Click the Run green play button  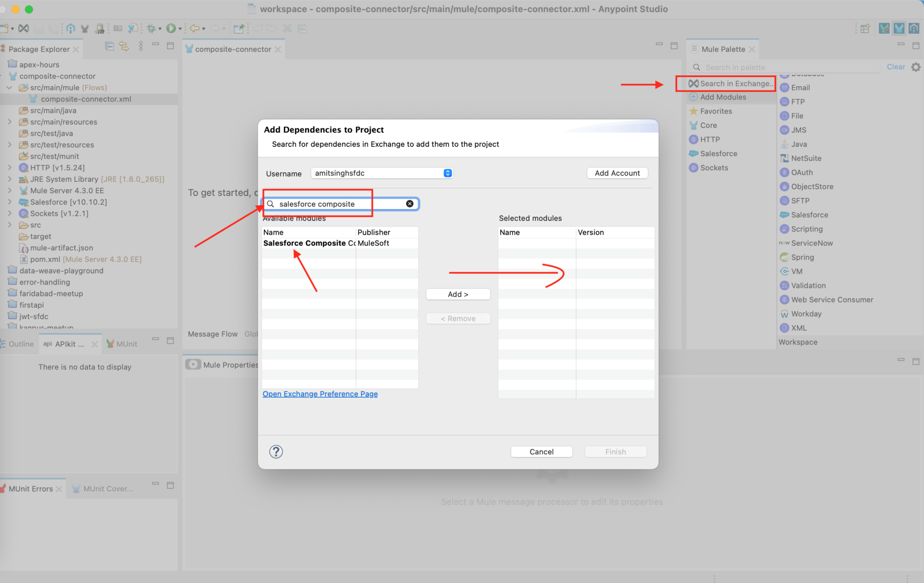pos(171,28)
